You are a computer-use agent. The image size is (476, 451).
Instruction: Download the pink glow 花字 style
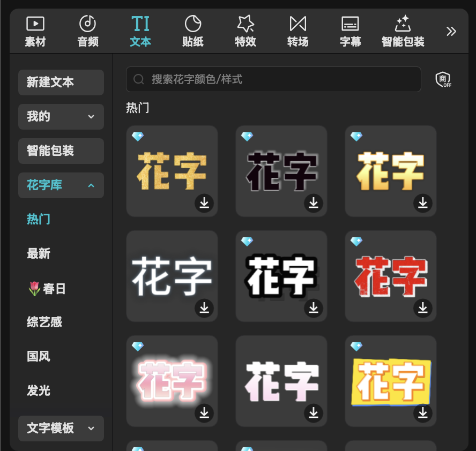click(204, 413)
